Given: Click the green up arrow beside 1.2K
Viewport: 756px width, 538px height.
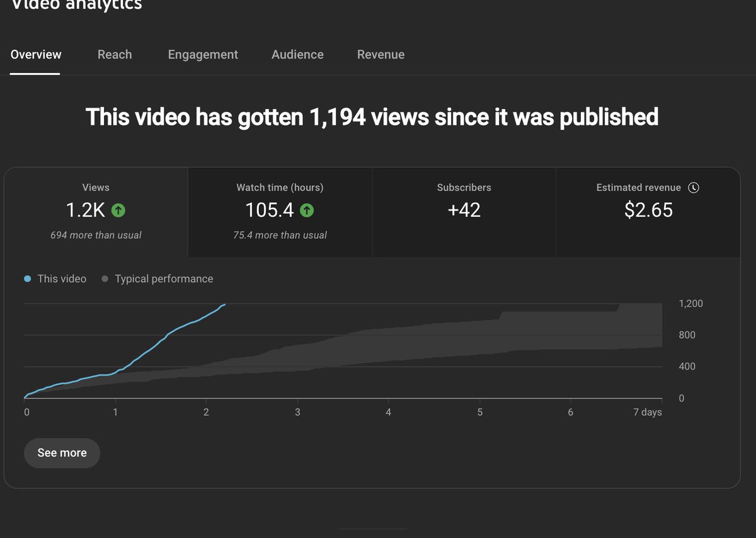Looking at the screenshot, I should coord(118,210).
